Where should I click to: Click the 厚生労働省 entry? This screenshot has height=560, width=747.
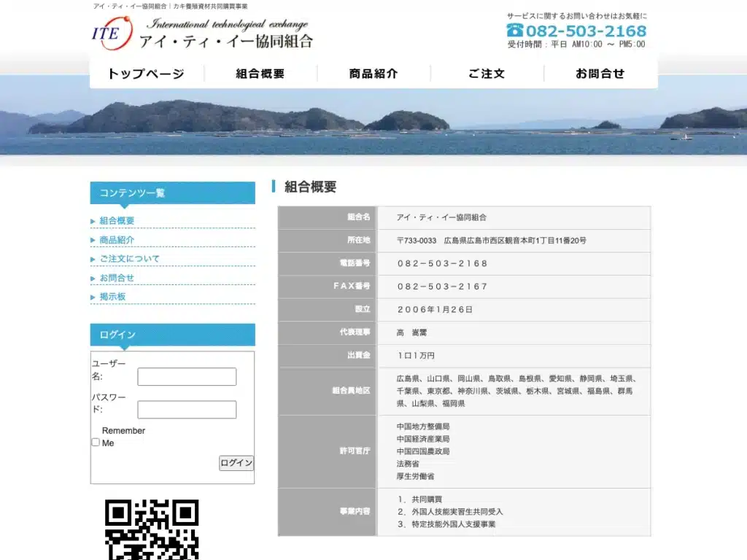pos(415,476)
